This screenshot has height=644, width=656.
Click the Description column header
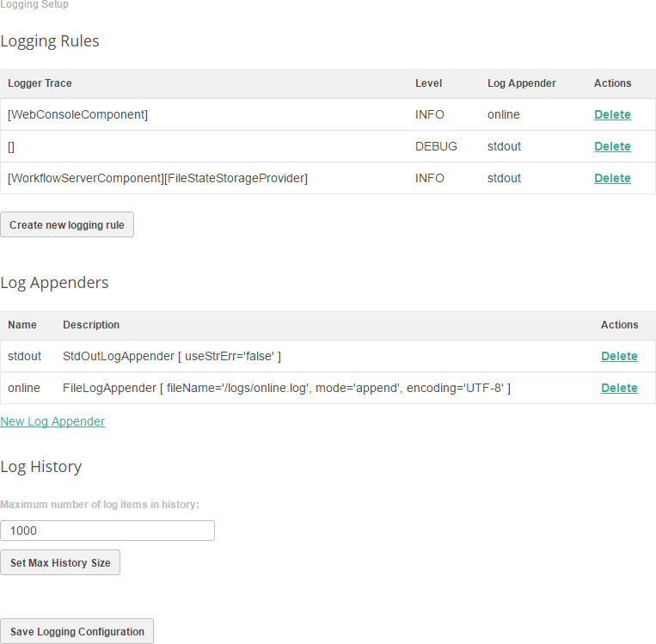91,325
